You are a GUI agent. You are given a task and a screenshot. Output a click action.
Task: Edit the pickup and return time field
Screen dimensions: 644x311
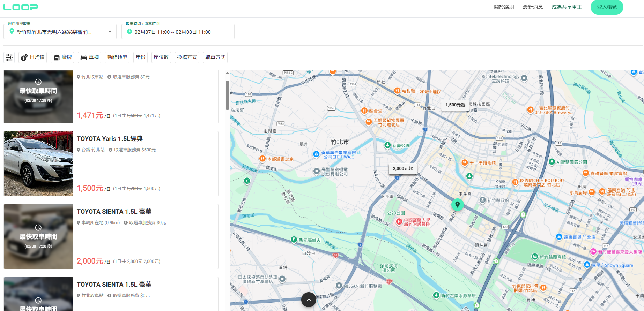(x=178, y=32)
